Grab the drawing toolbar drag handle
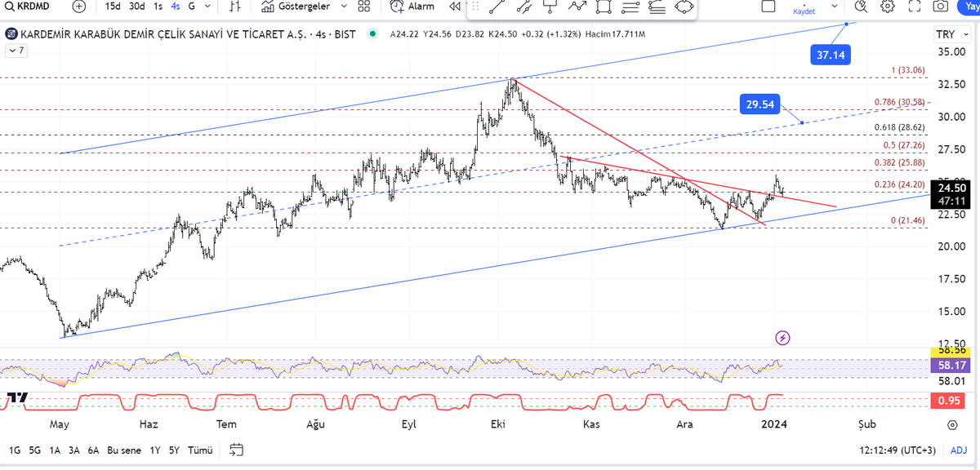The image size is (980, 470). click(474, 7)
